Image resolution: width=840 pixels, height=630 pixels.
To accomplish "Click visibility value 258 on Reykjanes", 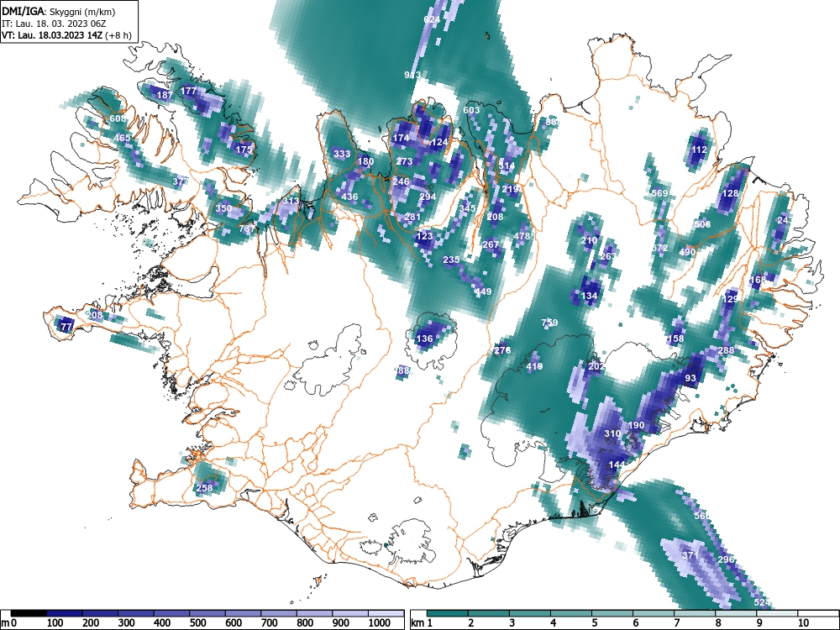I will coord(205,487).
